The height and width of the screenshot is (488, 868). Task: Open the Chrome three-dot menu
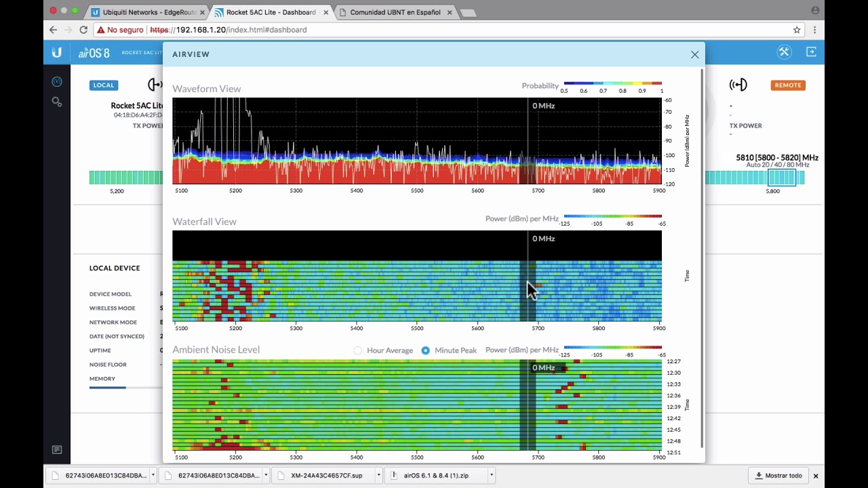(x=815, y=30)
